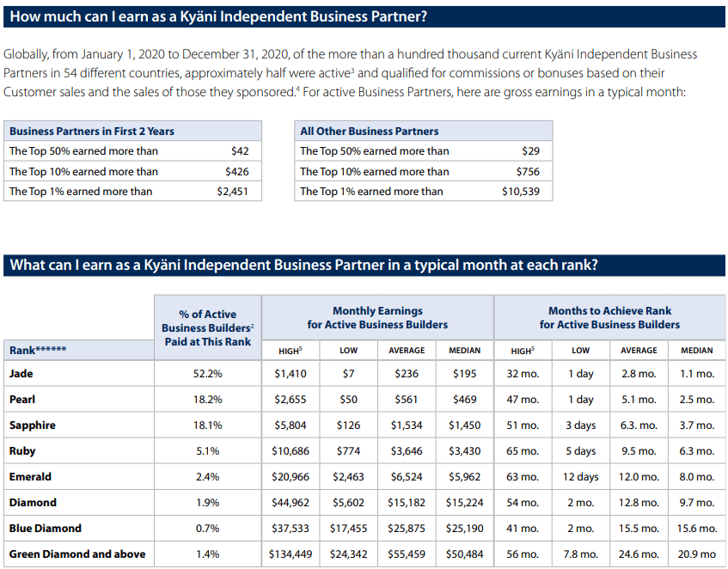
Task: Select Blue Diamond's $37,533 high earnings
Action: (x=291, y=529)
